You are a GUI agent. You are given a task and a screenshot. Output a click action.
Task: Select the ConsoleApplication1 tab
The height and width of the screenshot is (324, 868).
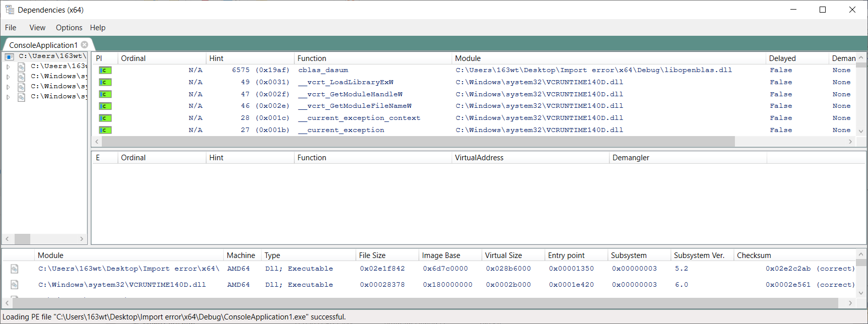43,45
